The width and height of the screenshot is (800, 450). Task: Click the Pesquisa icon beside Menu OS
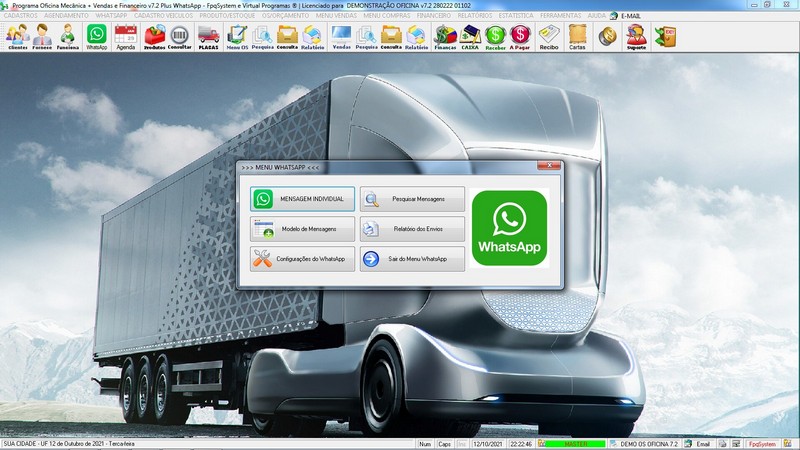coord(262,37)
